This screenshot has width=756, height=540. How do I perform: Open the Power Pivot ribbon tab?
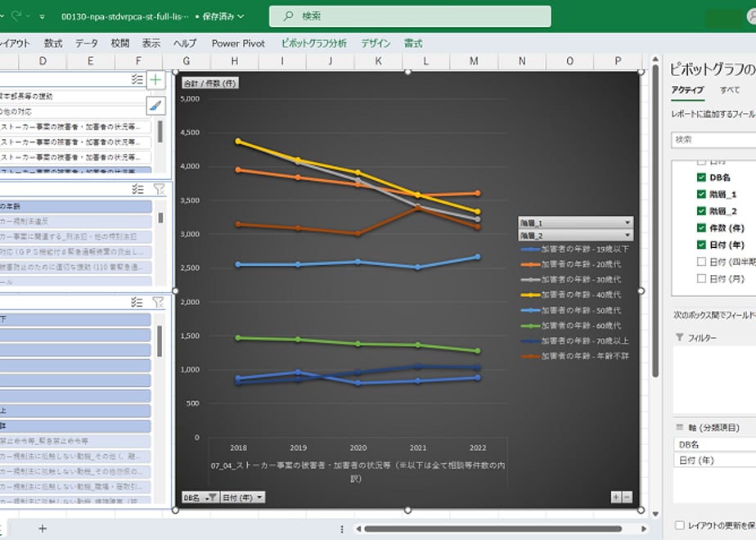click(238, 43)
